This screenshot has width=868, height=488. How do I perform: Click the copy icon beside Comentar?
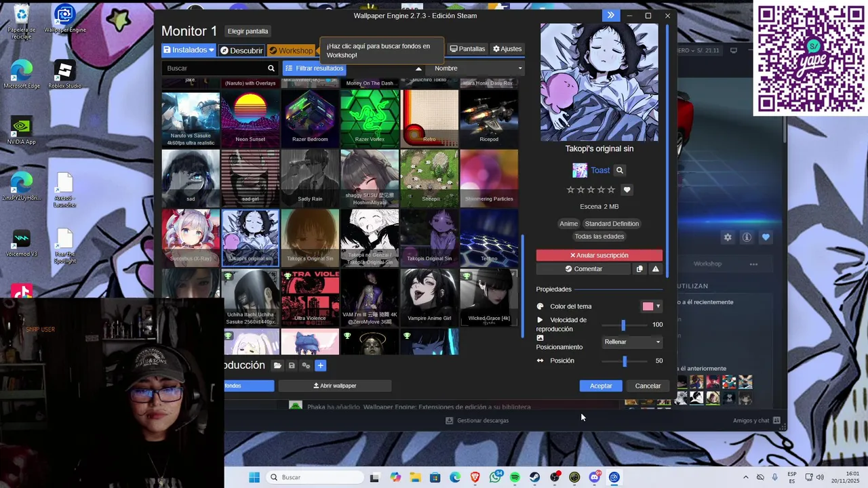(639, 269)
